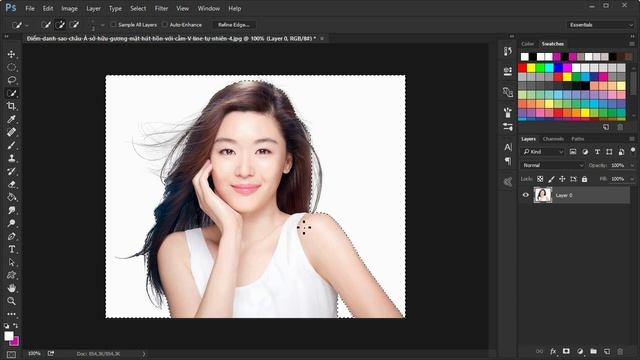Click the Add layer style fx icon
This screenshot has width=640, height=360.
[553, 351]
